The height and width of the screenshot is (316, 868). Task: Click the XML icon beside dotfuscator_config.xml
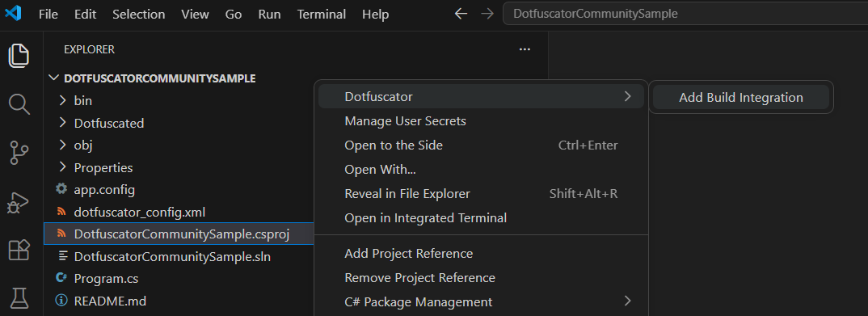click(x=61, y=212)
